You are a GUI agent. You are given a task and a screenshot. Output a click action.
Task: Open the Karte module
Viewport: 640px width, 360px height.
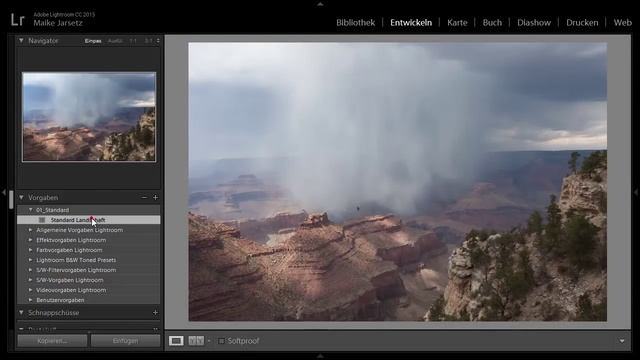457,22
